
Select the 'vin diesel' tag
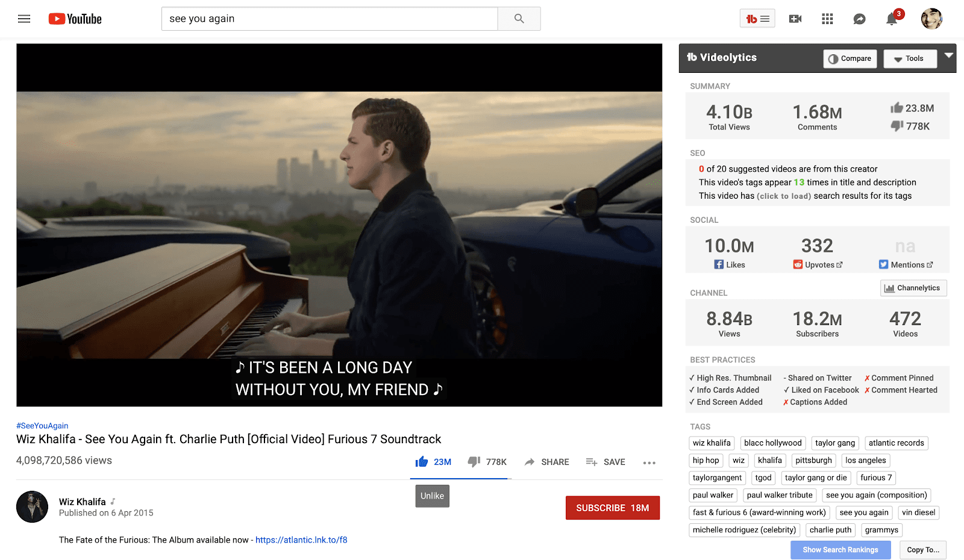click(x=919, y=513)
